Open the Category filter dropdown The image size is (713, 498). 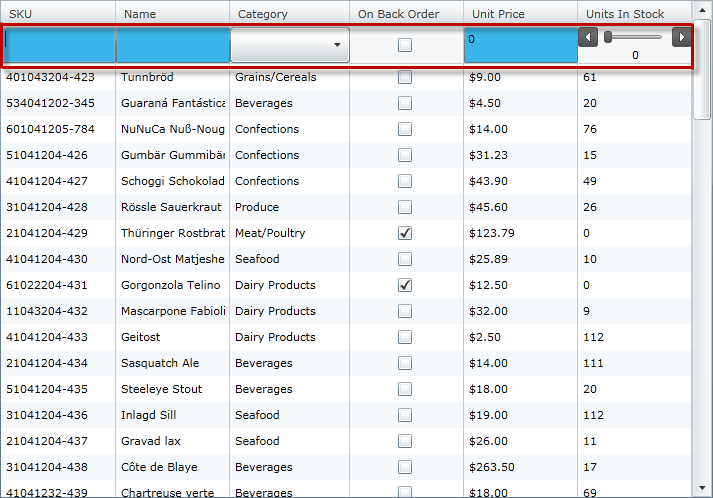click(x=290, y=45)
